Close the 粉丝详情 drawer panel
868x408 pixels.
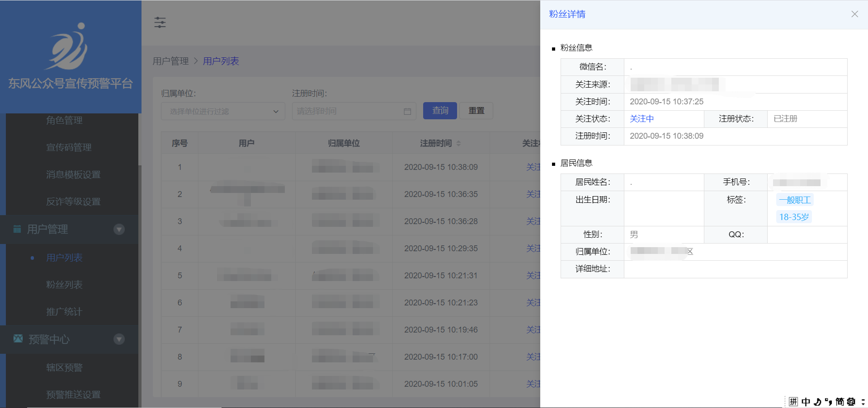click(x=854, y=14)
